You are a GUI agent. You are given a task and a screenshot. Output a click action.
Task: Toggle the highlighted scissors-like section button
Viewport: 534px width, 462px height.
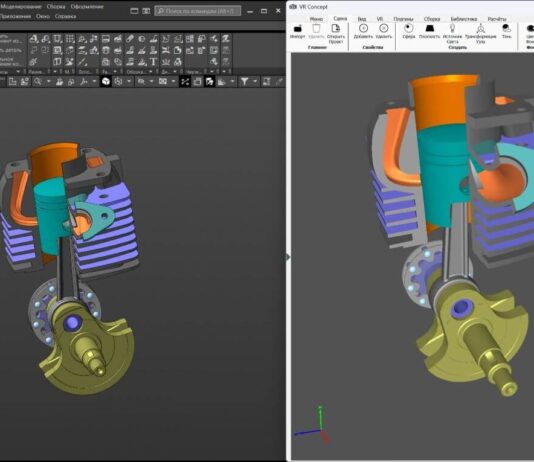pos(185,81)
